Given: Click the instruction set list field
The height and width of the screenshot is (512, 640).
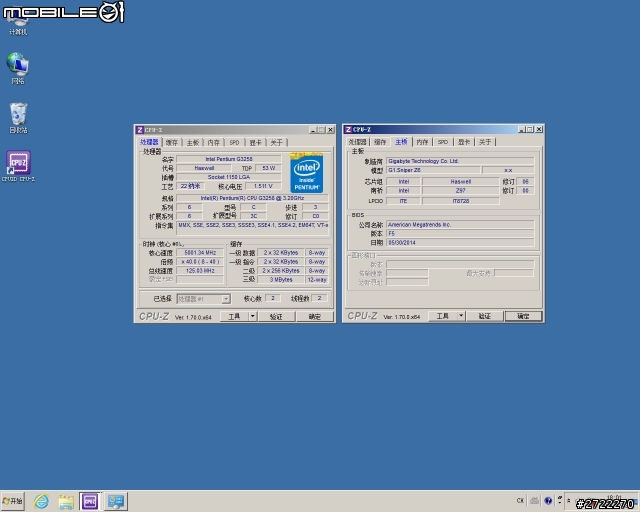Looking at the screenshot, I should coord(252,229).
